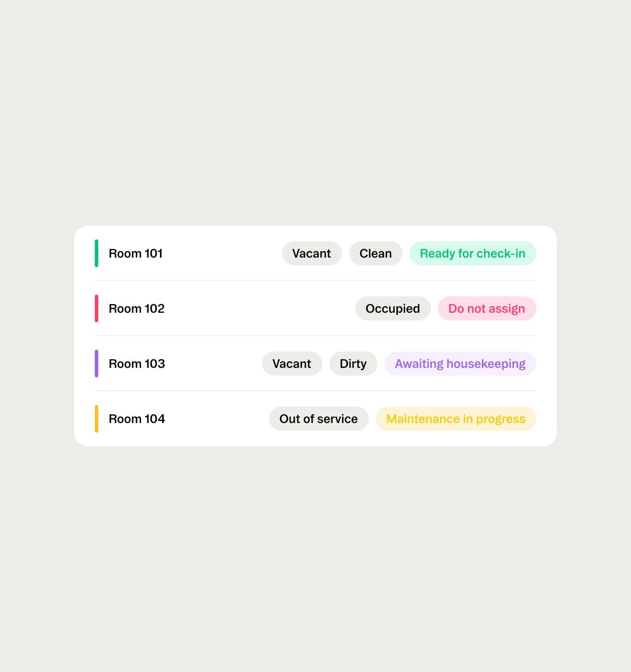The image size is (631, 672).
Task: Select the Dirty badge for Room 103
Action: [x=353, y=364]
